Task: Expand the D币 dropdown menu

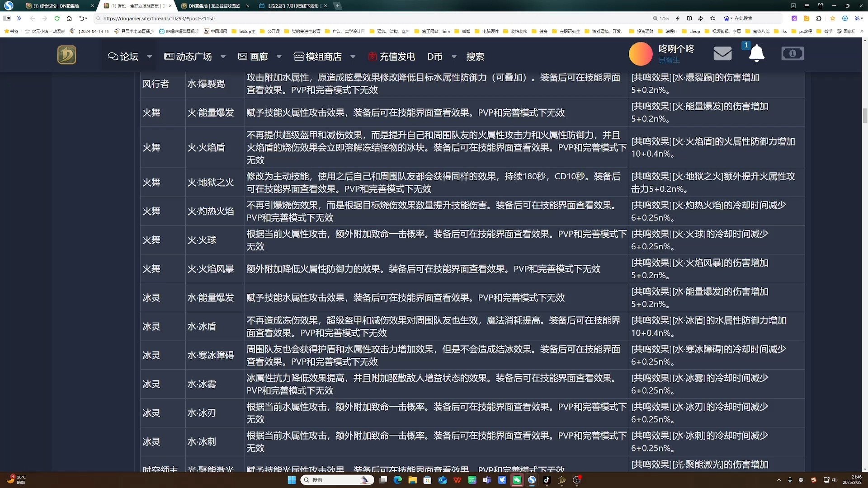Action: [455, 57]
